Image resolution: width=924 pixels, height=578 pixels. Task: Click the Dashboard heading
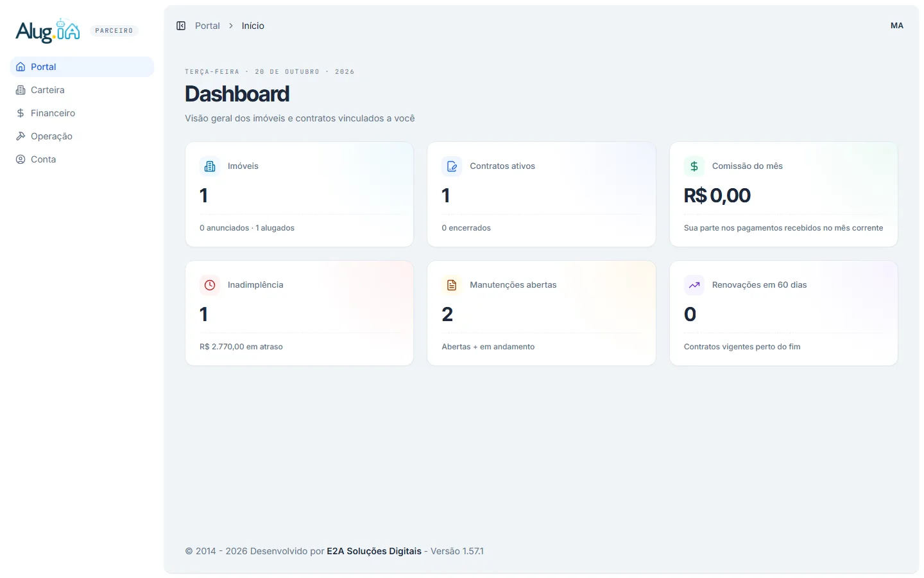point(237,94)
